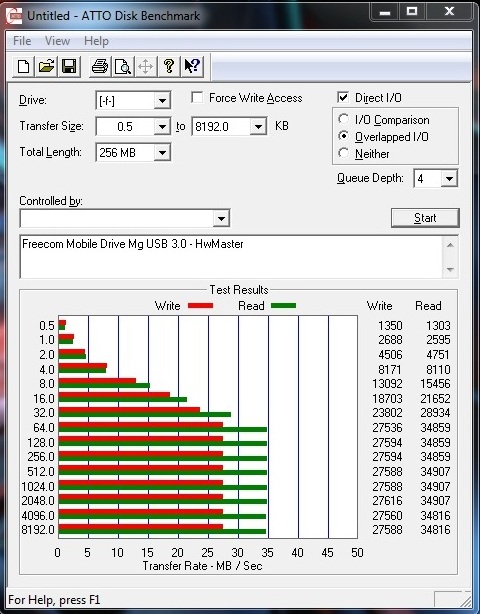Viewport: 480px width, 614px height.
Task: Click the Start button
Action: click(x=425, y=218)
